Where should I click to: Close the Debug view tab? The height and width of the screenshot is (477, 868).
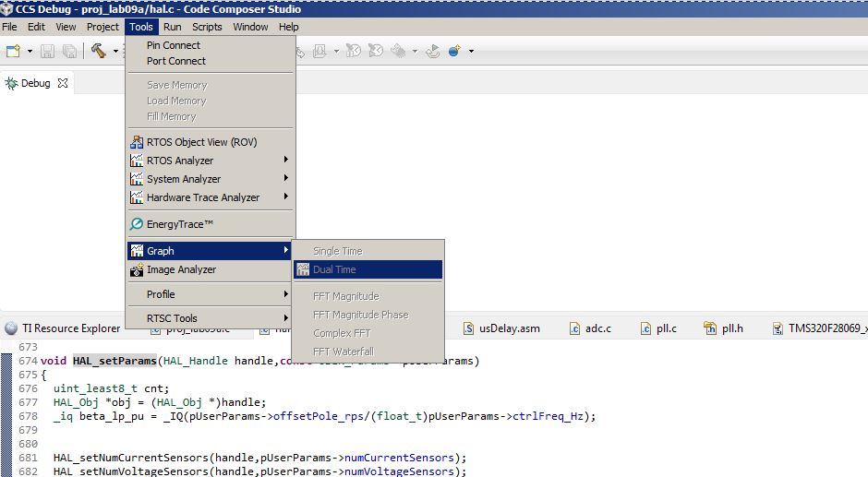click(63, 83)
